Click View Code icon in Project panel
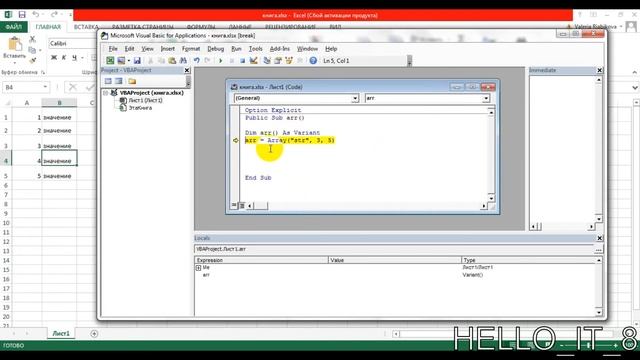Viewport: 640px width, 360px height. coord(108,81)
